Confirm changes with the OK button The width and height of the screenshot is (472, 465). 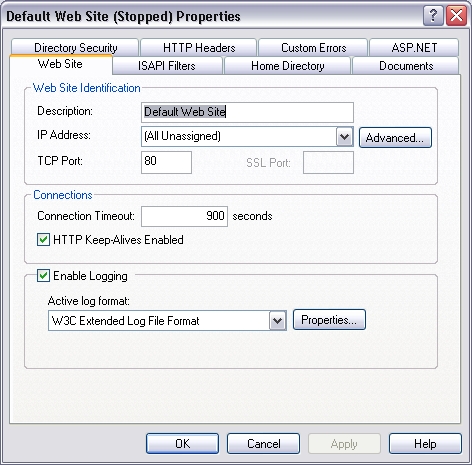pyautogui.click(x=182, y=444)
